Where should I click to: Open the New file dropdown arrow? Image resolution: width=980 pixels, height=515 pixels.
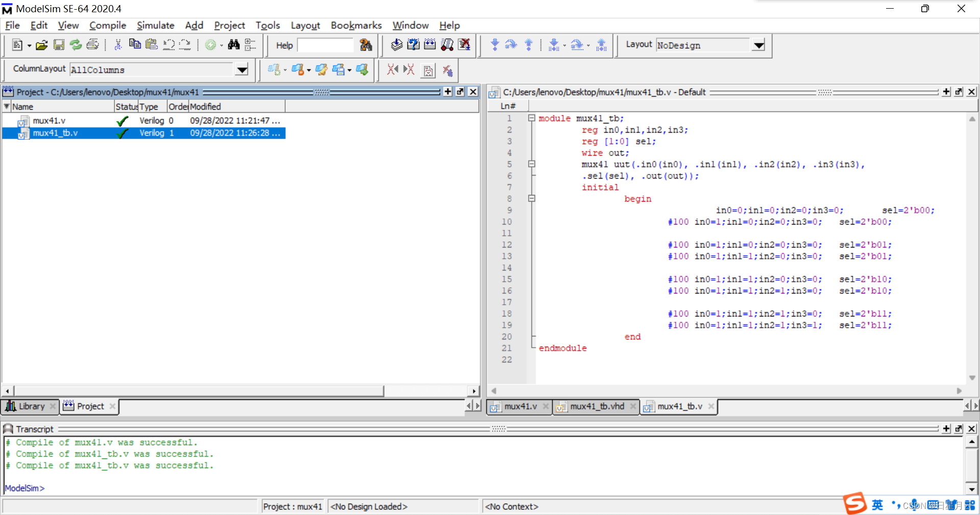(x=29, y=46)
